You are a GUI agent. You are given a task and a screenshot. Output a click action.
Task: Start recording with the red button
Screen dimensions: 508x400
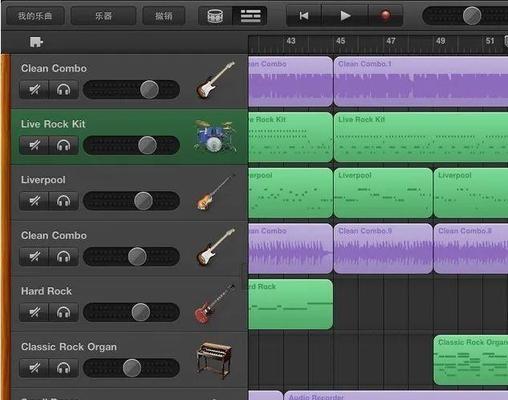[x=385, y=16]
